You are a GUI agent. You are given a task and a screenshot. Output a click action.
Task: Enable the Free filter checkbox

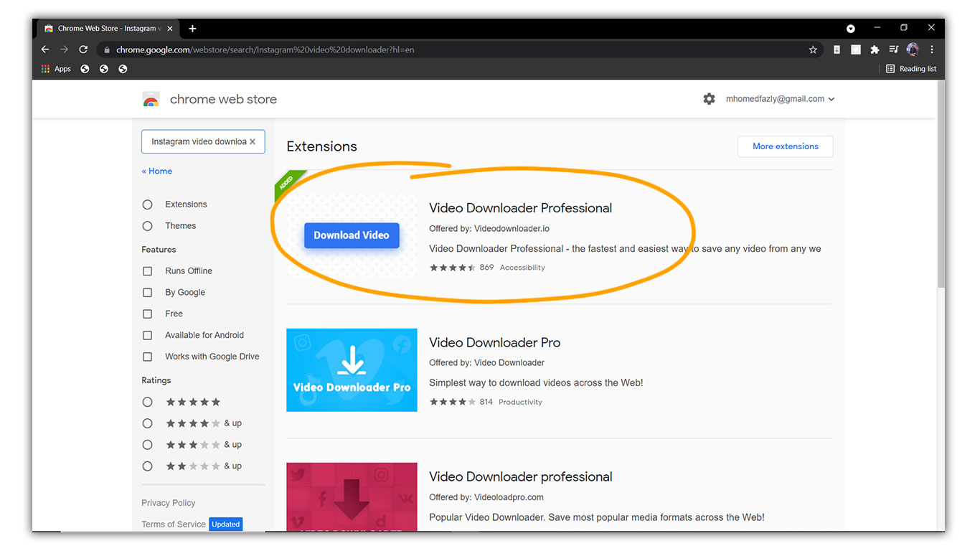(148, 314)
